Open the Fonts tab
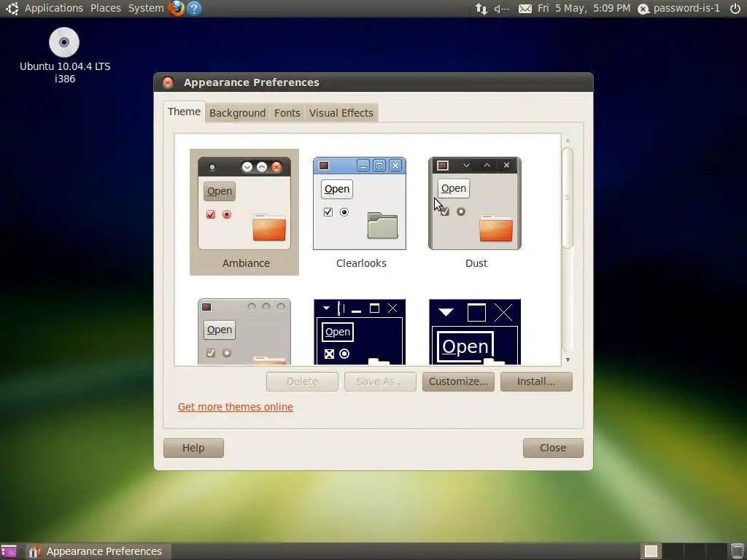 [287, 113]
